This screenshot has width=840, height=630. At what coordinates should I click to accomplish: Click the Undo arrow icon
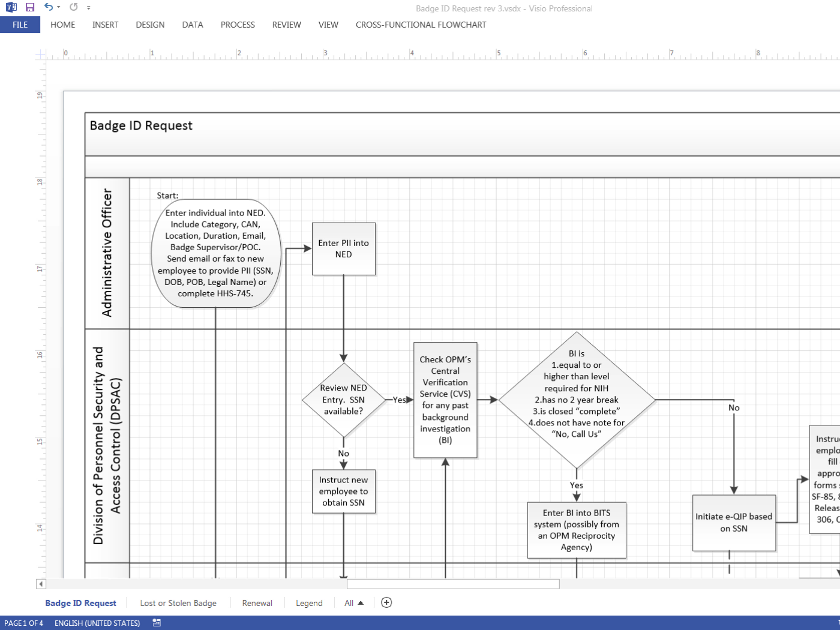(x=48, y=7)
